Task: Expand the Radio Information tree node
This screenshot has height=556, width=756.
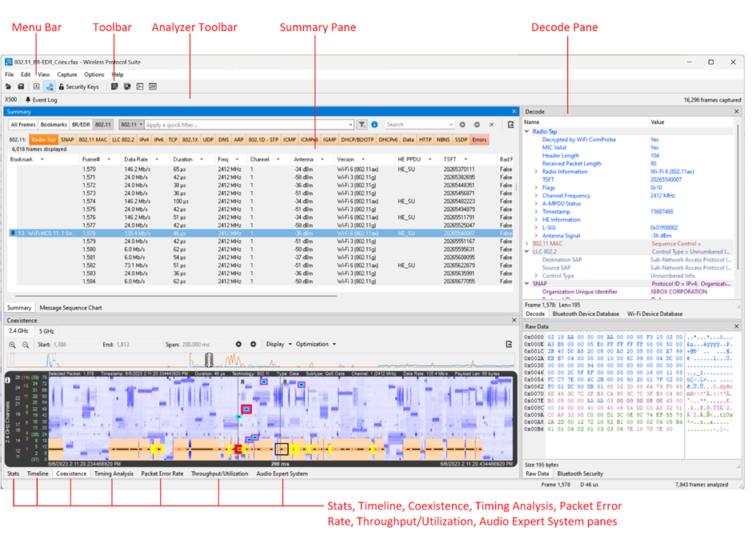Action: coord(536,172)
